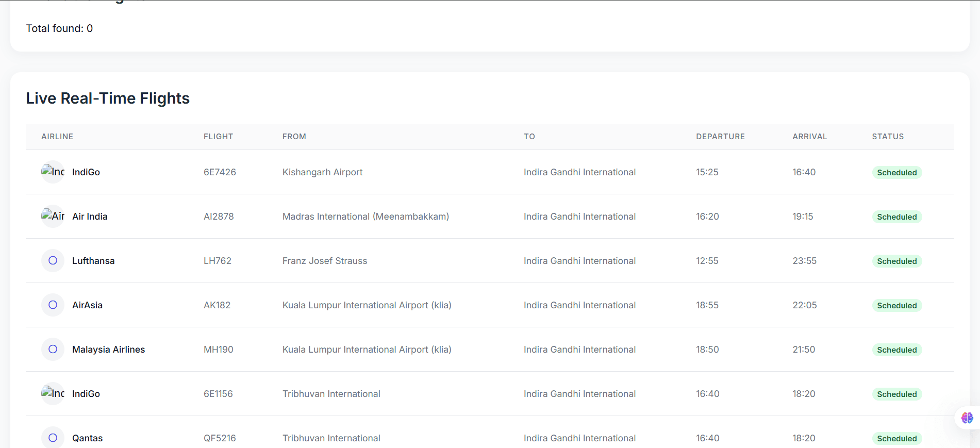
Task: Select the IndiGo name in the 6E7426 row
Action: pos(86,172)
